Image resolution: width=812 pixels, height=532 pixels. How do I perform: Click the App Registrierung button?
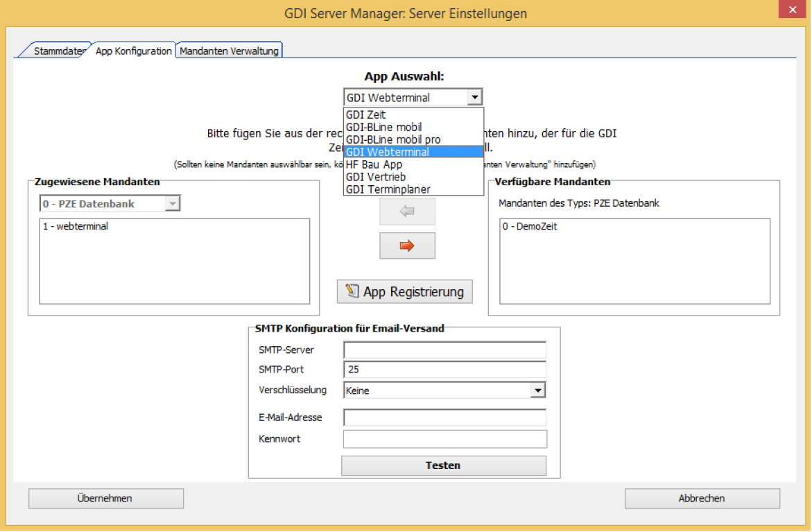tap(405, 292)
